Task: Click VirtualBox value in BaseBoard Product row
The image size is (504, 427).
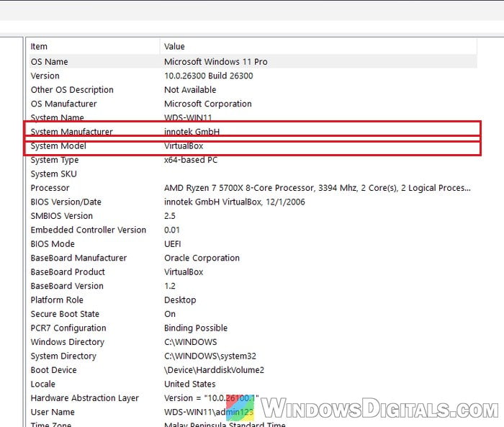Action: pyautogui.click(x=184, y=272)
